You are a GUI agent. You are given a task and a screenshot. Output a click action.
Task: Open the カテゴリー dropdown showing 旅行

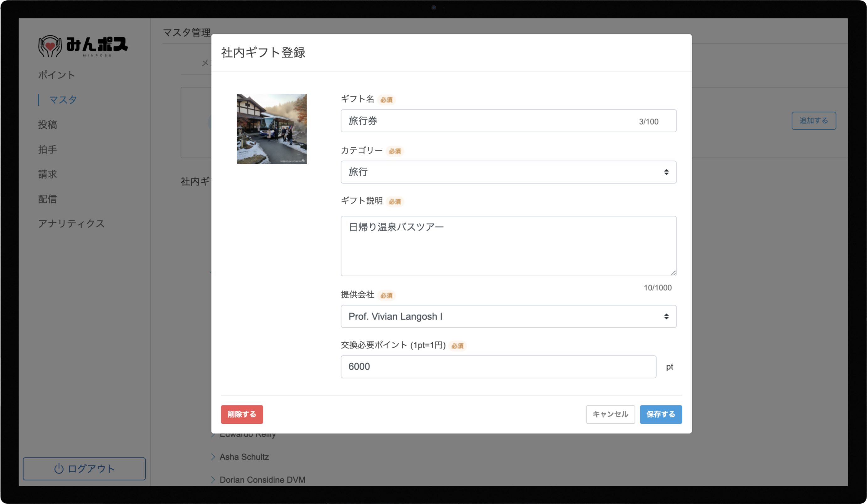tap(508, 172)
